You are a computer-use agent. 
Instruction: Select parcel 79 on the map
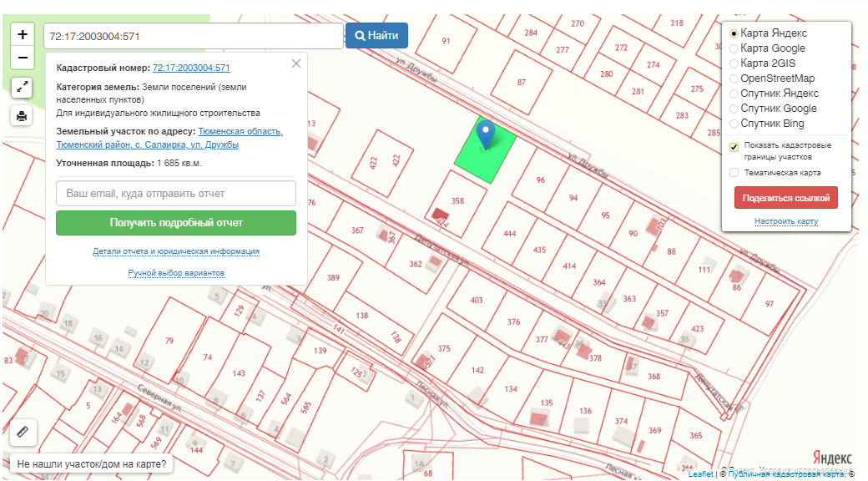pos(169,340)
